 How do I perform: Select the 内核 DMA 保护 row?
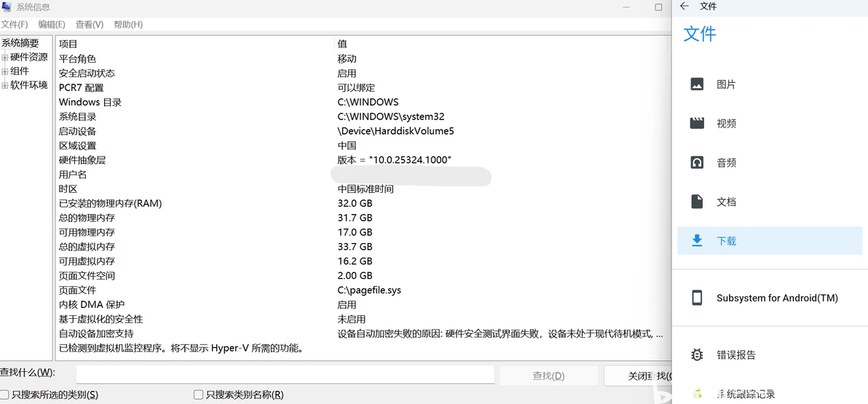362,304
